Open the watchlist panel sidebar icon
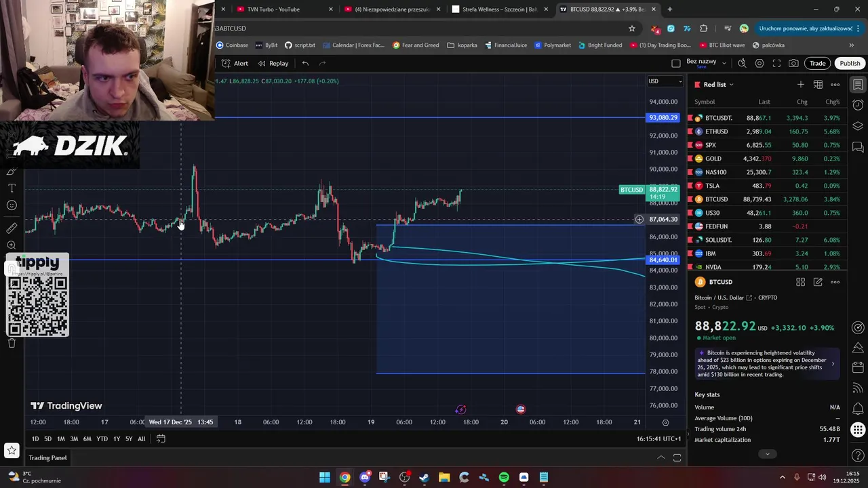Viewport: 868px width, 488px height. pyautogui.click(x=858, y=85)
